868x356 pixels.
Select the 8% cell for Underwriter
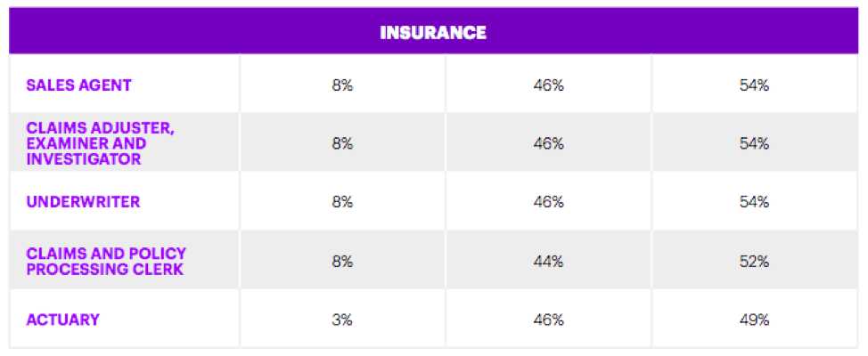342,201
